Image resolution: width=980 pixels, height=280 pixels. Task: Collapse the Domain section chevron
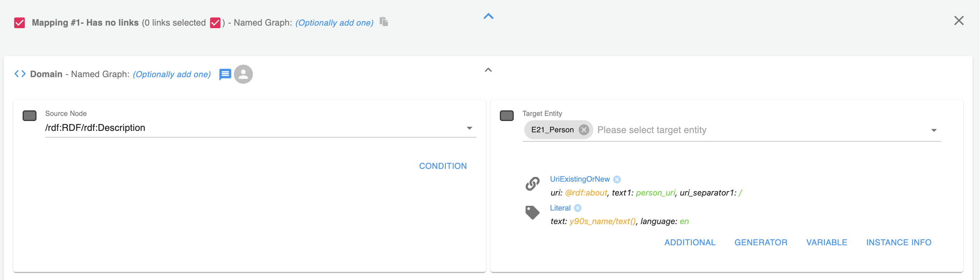click(x=488, y=70)
